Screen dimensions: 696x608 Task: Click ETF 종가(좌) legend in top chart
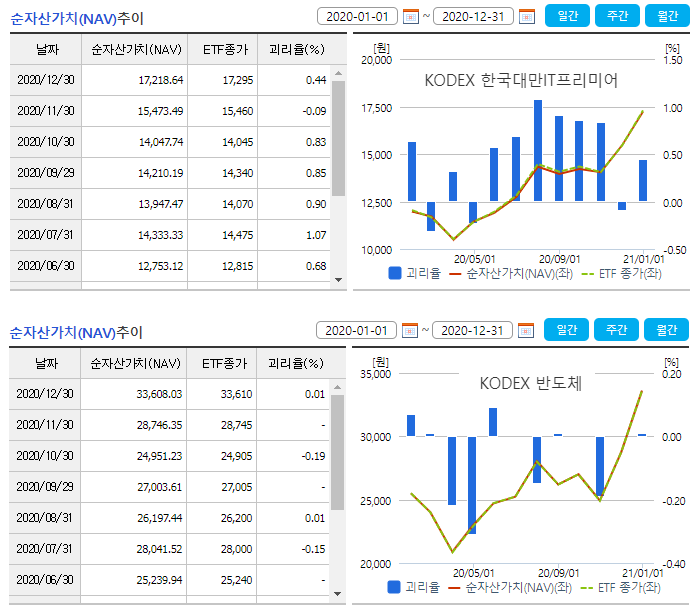pos(621,274)
